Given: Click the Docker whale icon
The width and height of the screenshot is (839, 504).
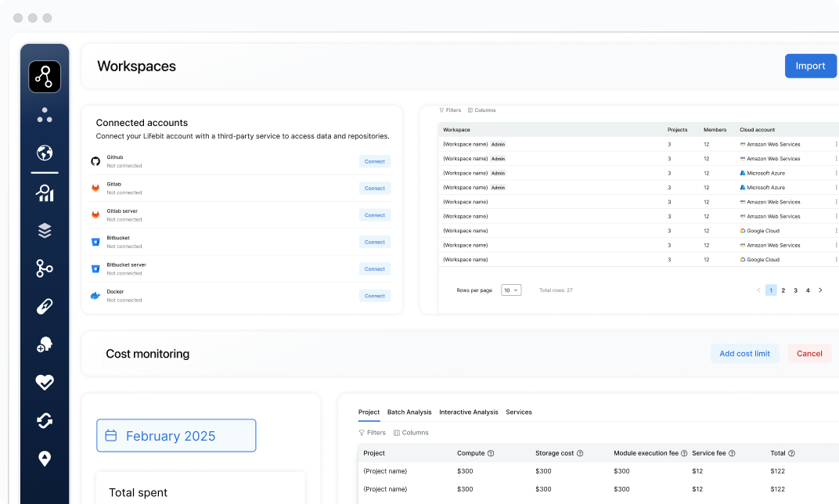Looking at the screenshot, I should pos(95,296).
